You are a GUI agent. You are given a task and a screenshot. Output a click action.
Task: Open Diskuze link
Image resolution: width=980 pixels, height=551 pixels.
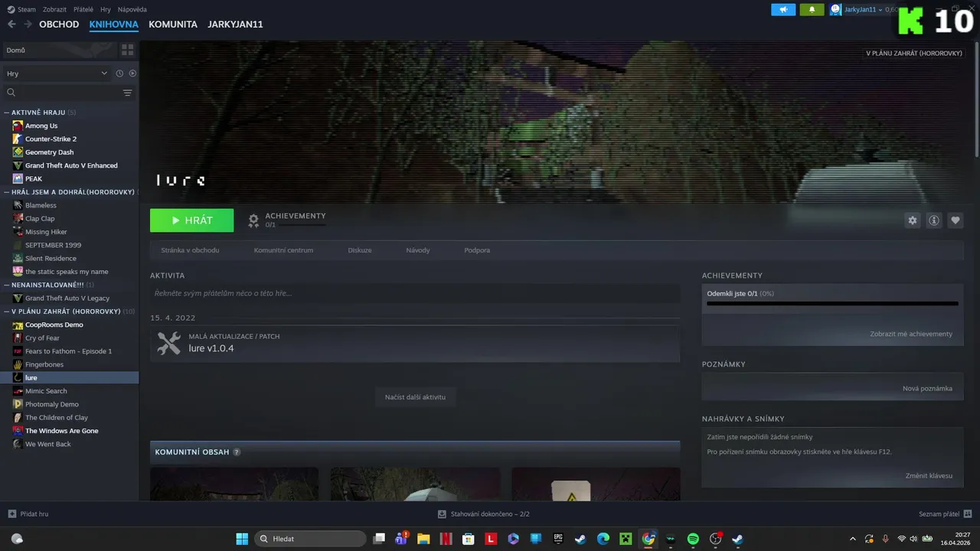pyautogui.click(x=360, y=250)
